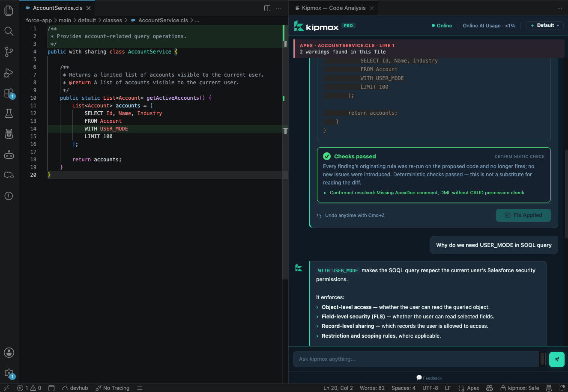Open the Salesforce cloud code view
This screenshot has height=392, width=568.
click(x=9, y=175)
